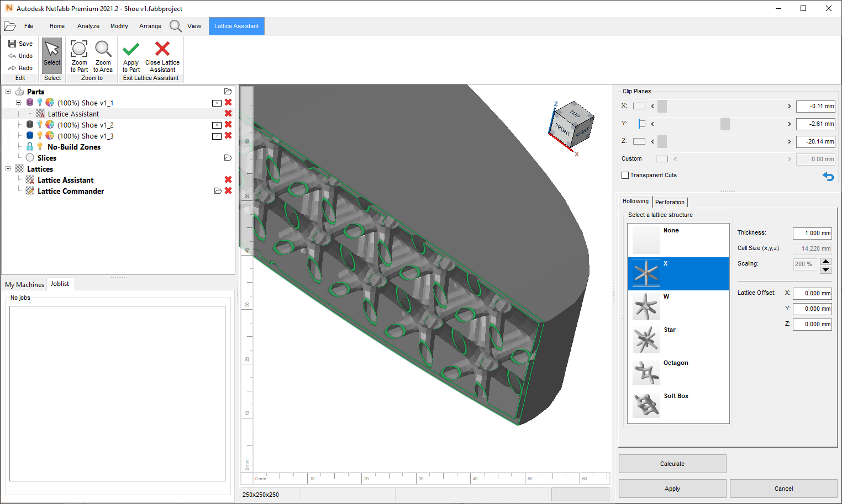Click green Apply to Part checkmark

pyautogui.click(x=131, y=56)
